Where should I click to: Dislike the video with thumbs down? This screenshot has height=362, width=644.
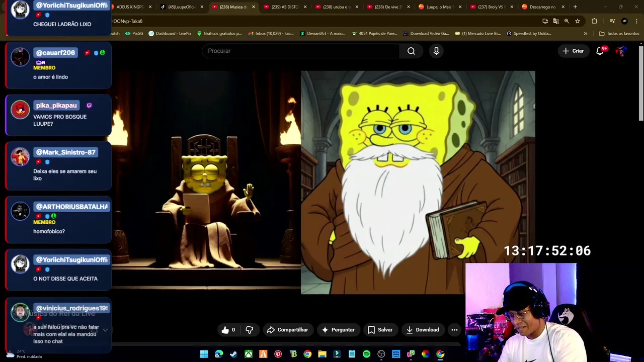(250, 330)
